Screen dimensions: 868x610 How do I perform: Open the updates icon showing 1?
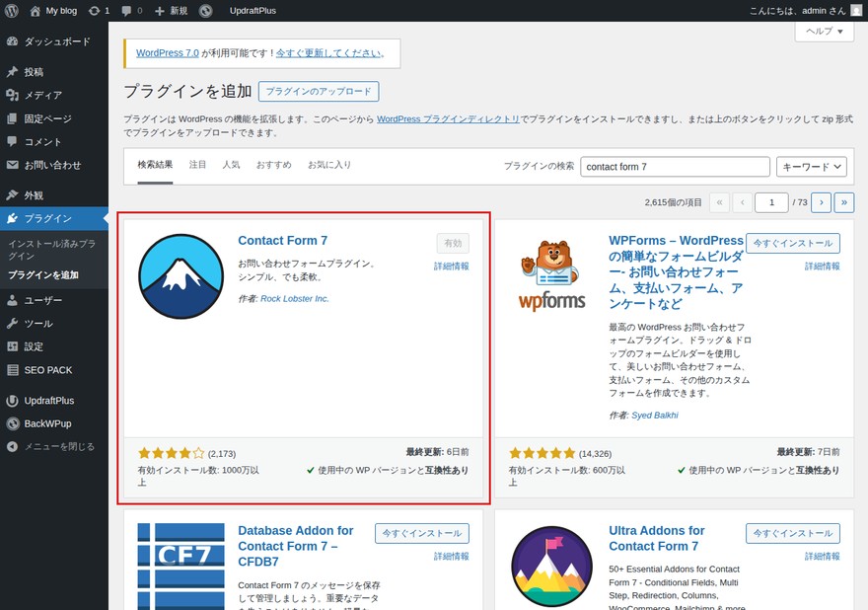point(99,11)
